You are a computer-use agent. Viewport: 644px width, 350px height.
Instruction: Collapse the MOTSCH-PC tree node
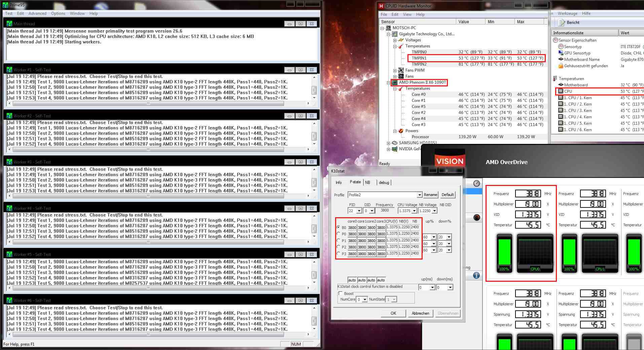(x=382, y=28)
